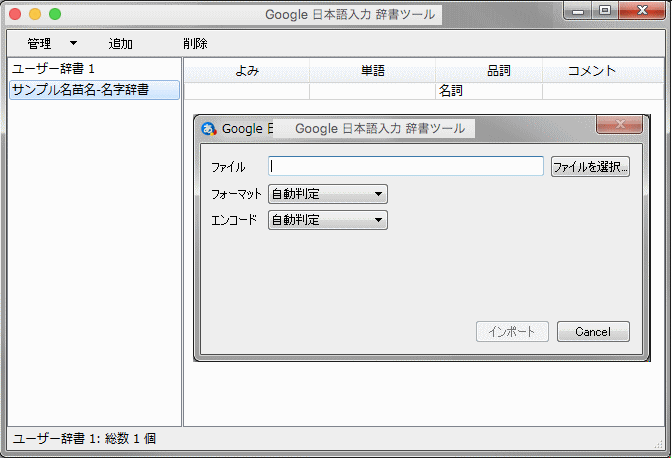Click the empty よみ cell in the first row
The width and height of the screenshot is (672, 458).
(247, 91)
